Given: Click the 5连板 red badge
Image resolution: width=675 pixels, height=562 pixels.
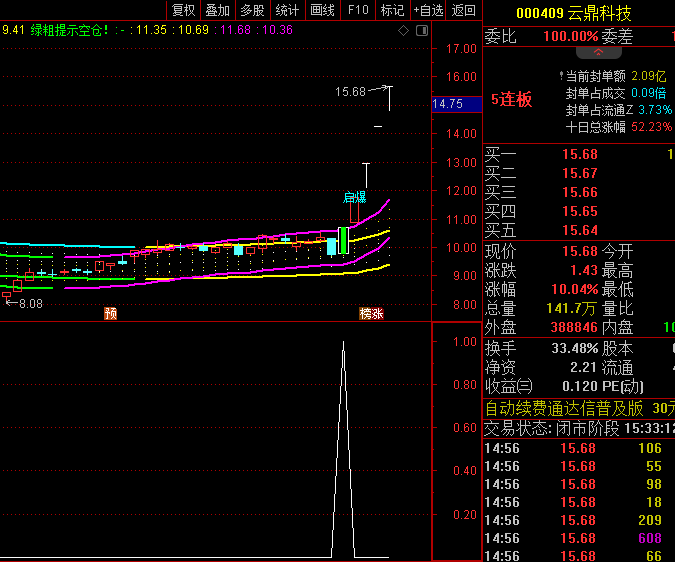Looking at the screenshot, I should [511, 100].
